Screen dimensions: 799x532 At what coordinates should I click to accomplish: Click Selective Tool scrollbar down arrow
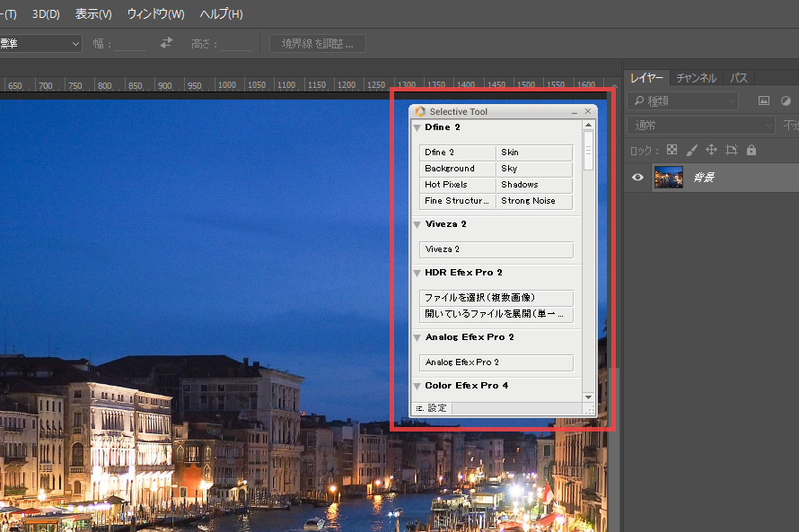pyautogui.click(x=589, y=397)
